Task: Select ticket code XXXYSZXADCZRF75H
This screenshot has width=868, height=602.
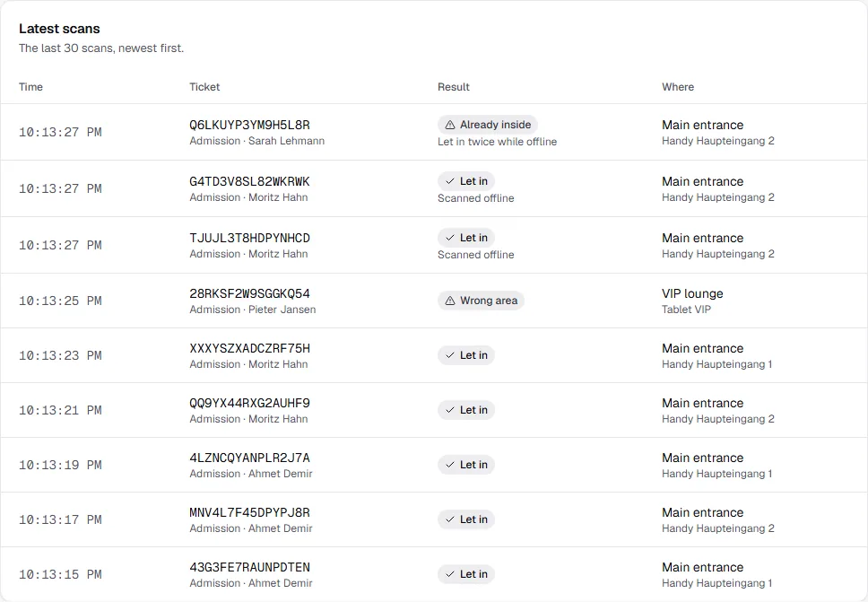Action: click(x=249, y=348)
